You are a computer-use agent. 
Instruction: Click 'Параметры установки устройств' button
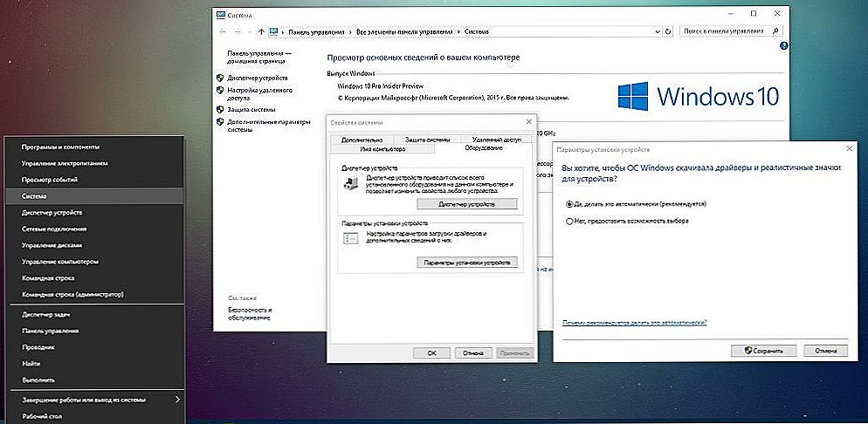click(x=466, y=263)
